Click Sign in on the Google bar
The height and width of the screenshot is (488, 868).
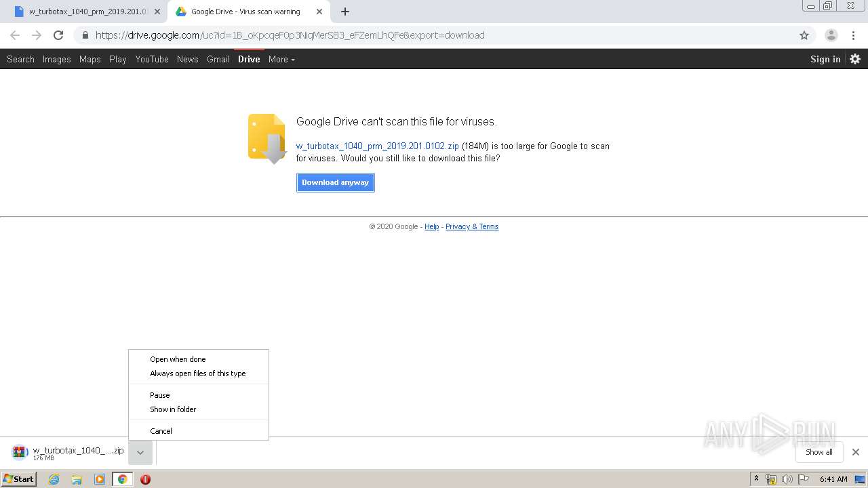[x=825, y=59]
